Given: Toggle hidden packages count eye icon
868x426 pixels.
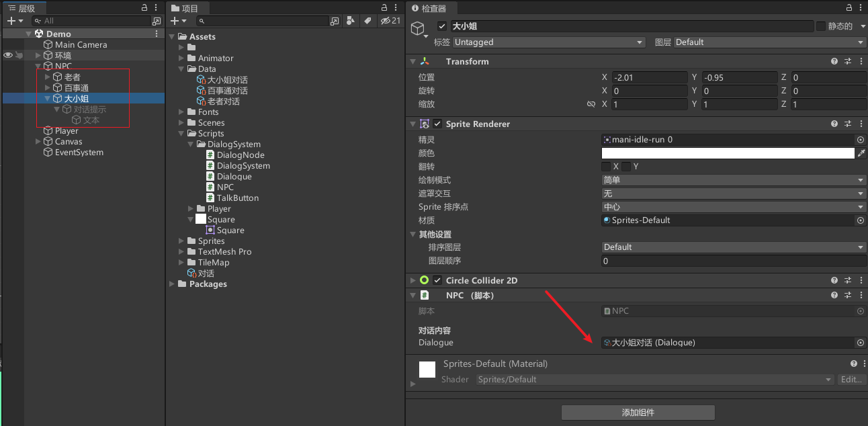Looking at the screenshot, I should pyautogui.click(x=390, y=21).
